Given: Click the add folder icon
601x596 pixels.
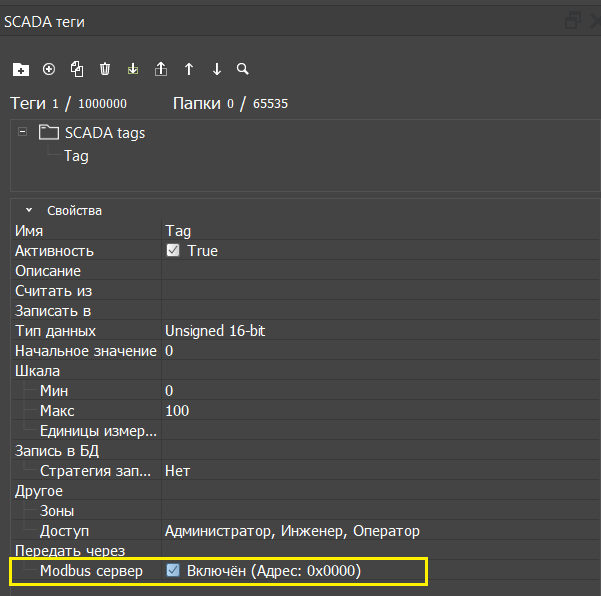Looking at the screenshot, I should click(x=21, y=69).
